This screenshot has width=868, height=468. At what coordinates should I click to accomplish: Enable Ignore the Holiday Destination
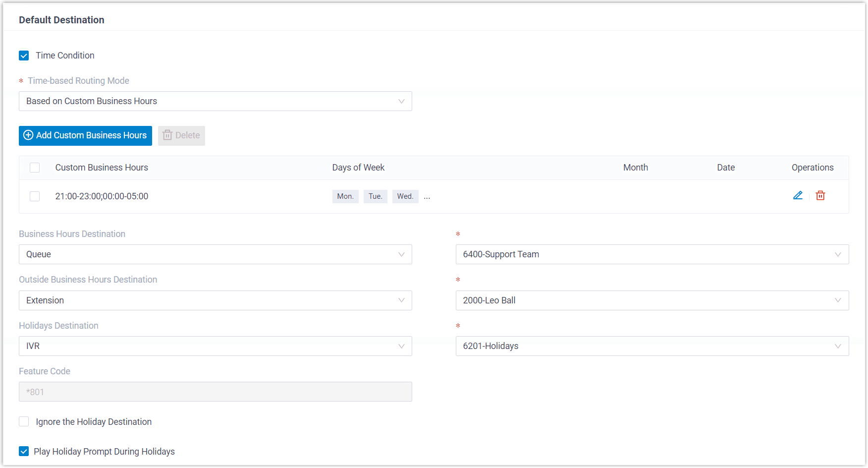click(24, 422)
